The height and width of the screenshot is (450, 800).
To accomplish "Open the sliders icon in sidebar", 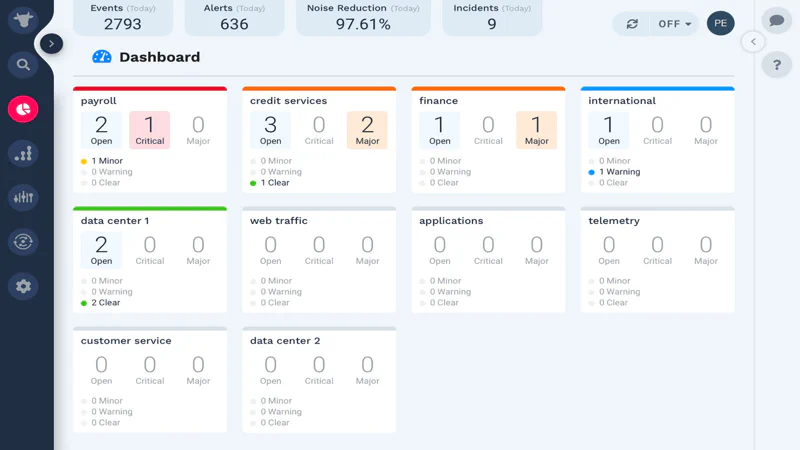I will [x=22, y=197].
